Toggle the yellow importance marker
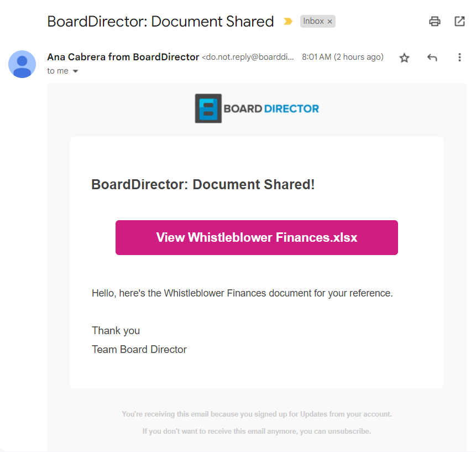476x452 pixels. [288, 21]
